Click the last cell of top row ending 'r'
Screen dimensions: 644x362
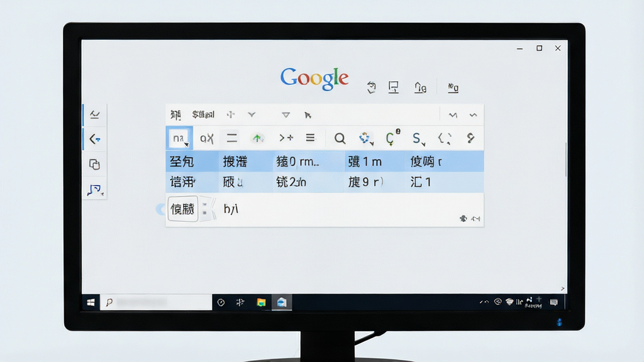tap(444, 162)
